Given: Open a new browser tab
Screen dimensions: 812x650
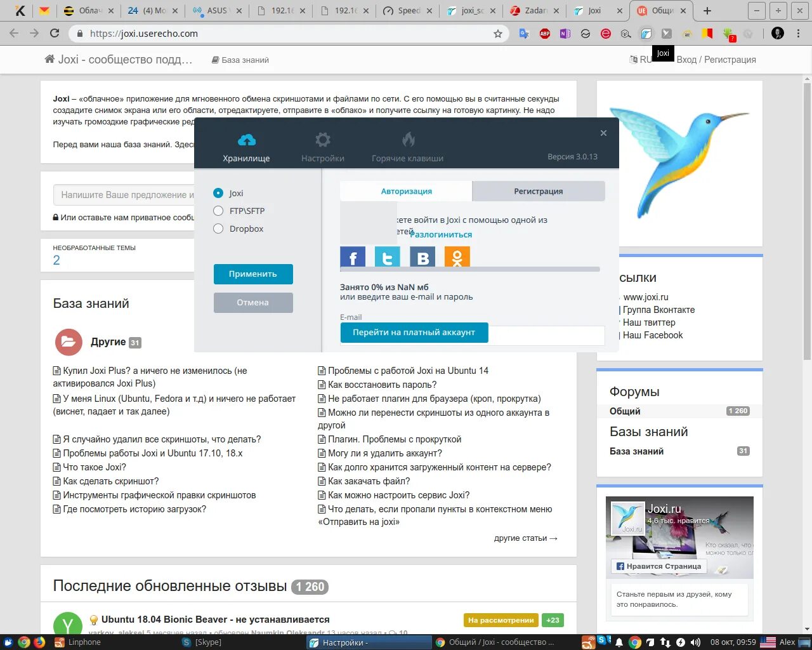Looking at the screenshot, I should click(707, 11).
